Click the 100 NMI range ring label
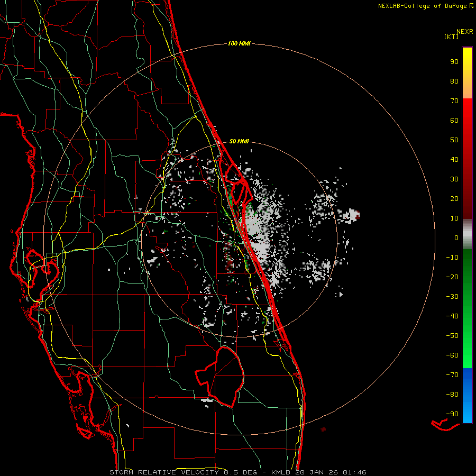Screen dimensions: 476x476 point(239,43)
